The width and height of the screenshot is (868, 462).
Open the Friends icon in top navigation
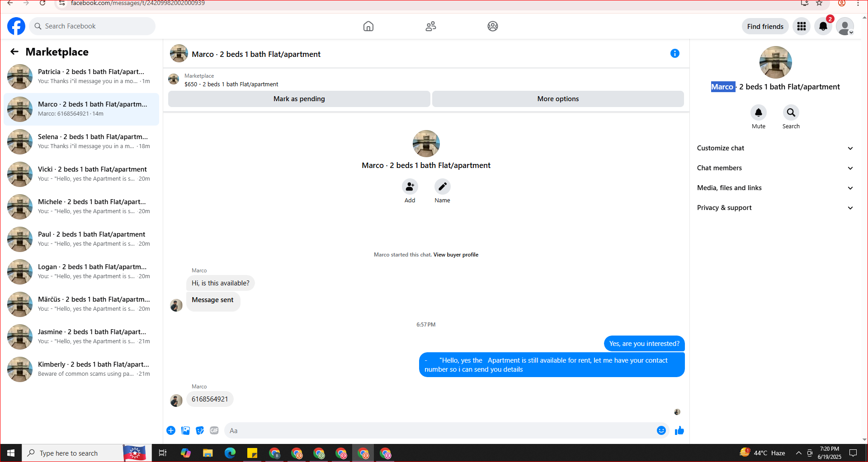[431, 26]
